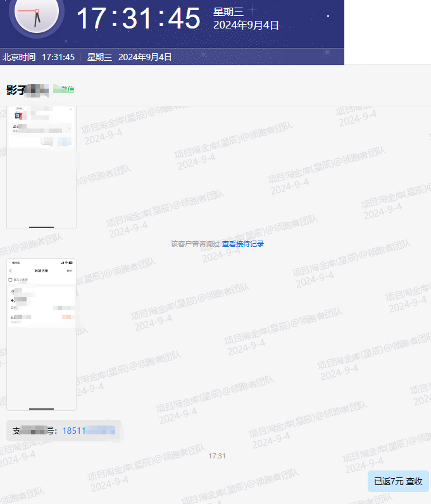The height and width of the screenshot is (504, 431).
Task: Click 2024年9月4日 beside the large clock
Action: point(246,25)
